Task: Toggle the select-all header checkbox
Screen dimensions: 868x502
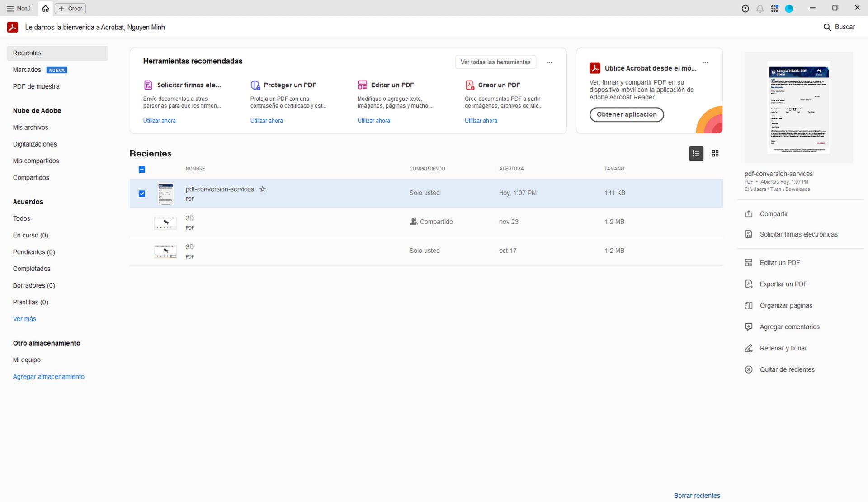Action: (x=142, y=170)
